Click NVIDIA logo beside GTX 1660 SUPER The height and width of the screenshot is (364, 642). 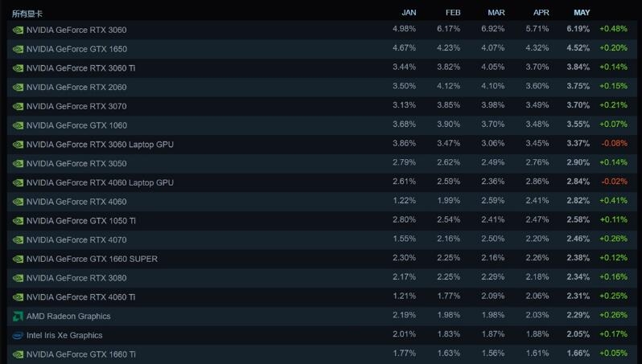click(18, 259)
